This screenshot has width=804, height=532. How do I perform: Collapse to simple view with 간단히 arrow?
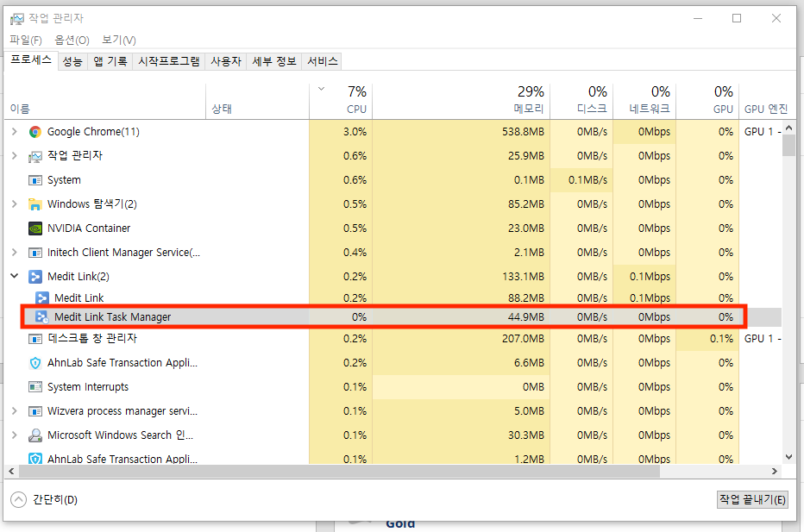(x=18, y=499)
